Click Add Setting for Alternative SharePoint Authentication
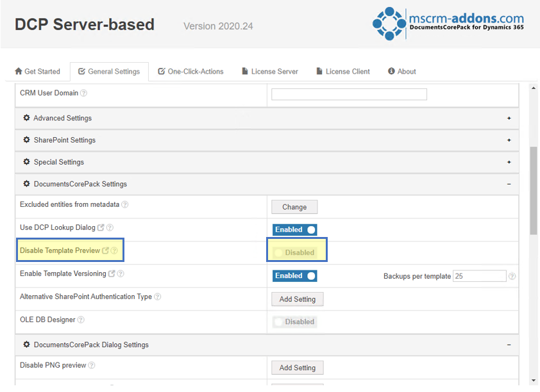This screenshot has height=392, width=540. pyautogui.click(x=298, y=299)
